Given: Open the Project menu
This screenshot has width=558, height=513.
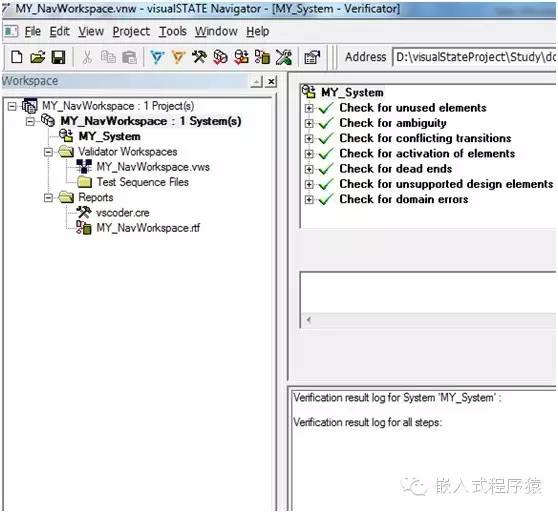Looking at the screenshot, I should coord(131,31).
